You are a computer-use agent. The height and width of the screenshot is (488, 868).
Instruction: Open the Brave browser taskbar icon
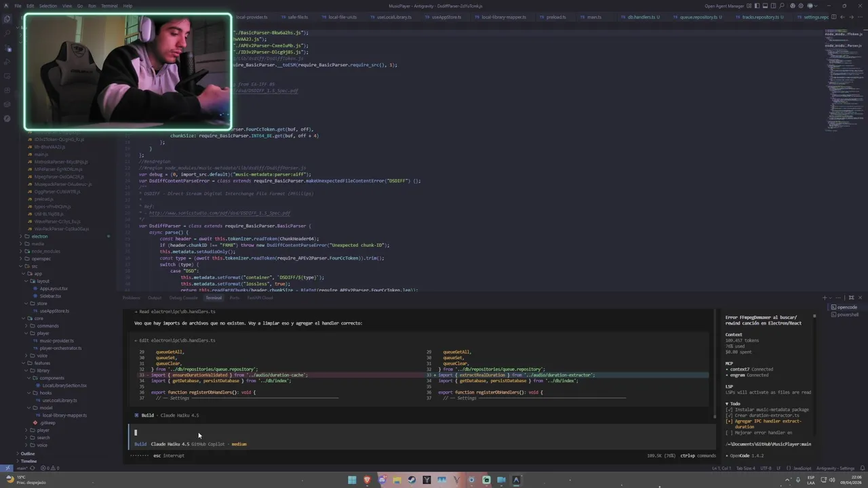click(367, 480)
